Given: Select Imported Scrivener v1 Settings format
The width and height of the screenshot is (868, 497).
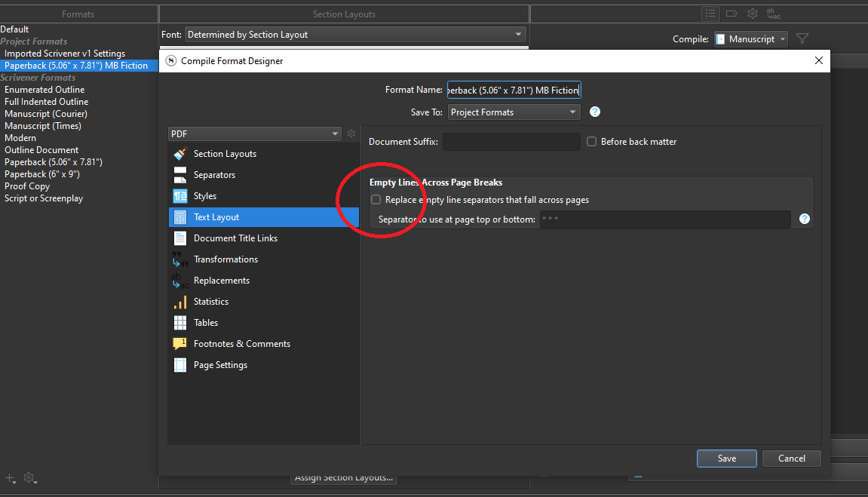Looking at the screenshot, I should (65, 54).
